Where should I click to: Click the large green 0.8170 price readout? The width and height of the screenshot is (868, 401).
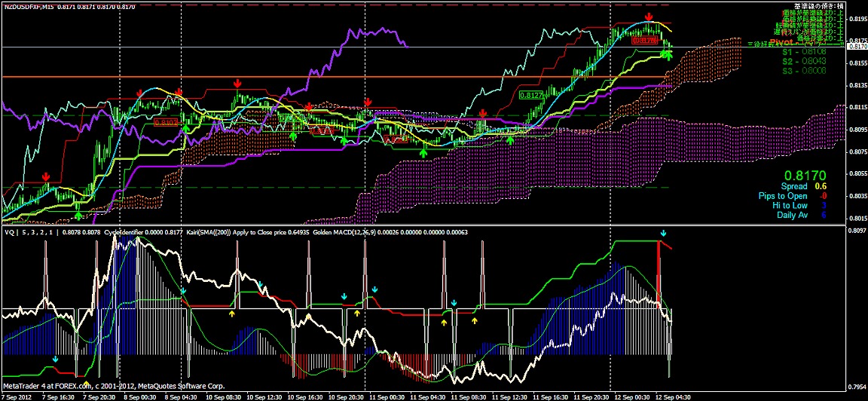805,176
